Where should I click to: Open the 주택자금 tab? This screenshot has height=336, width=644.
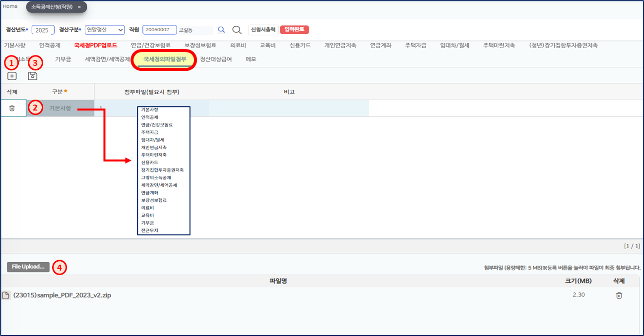tap(416, 45)
